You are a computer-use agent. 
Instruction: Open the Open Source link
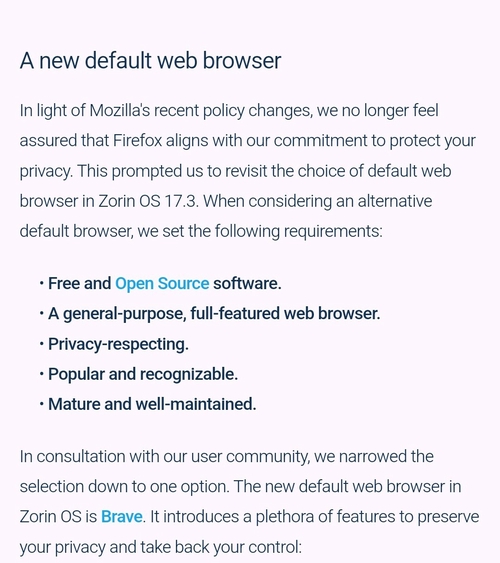(x=162, y=284)
